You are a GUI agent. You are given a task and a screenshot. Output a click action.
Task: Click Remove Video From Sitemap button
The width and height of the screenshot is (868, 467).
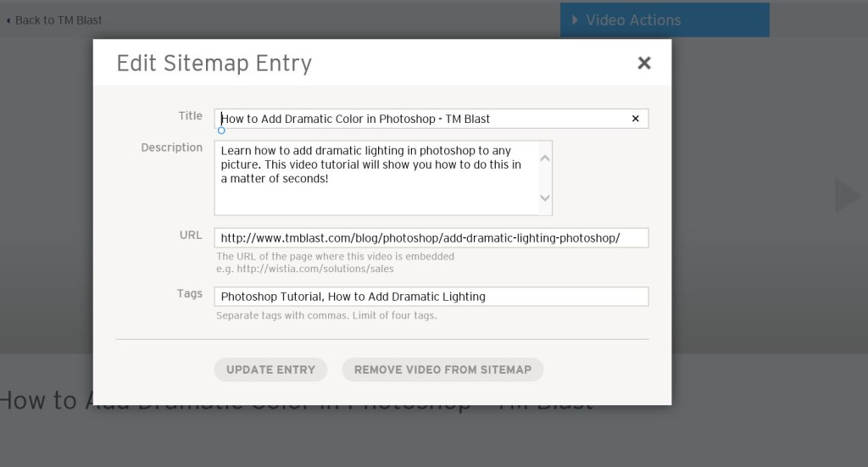pos(442,370)
